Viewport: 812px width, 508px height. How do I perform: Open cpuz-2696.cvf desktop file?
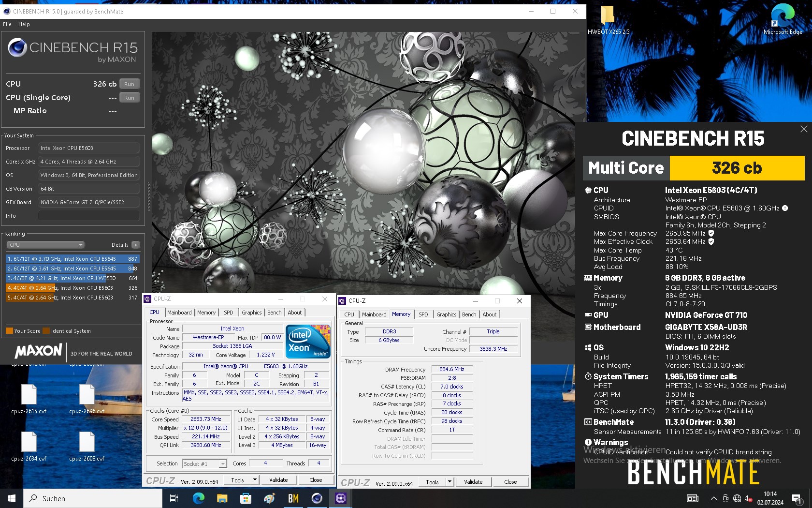[87, 399]
